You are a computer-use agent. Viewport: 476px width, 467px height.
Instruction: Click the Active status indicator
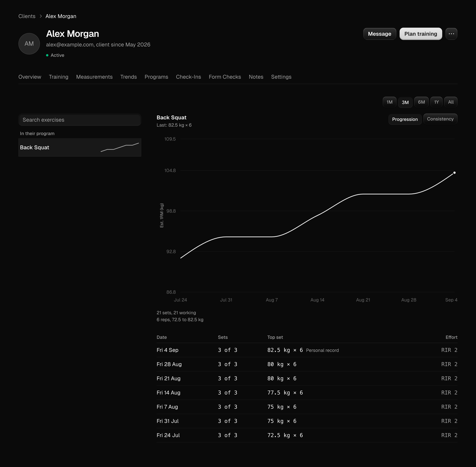pyautogui.click(x=55, y=55)
